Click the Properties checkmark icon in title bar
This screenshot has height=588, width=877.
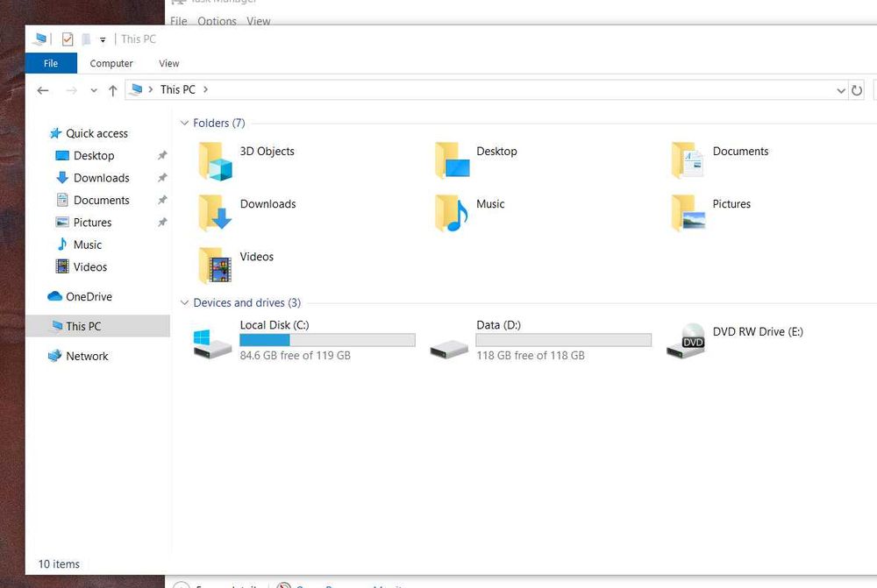(x=68, y=39)
